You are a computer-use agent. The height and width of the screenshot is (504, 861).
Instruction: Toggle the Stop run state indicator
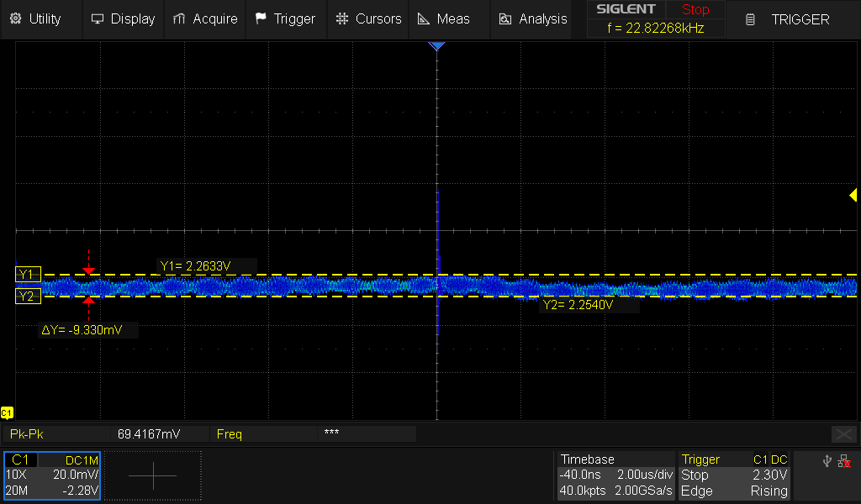[695, 10]
